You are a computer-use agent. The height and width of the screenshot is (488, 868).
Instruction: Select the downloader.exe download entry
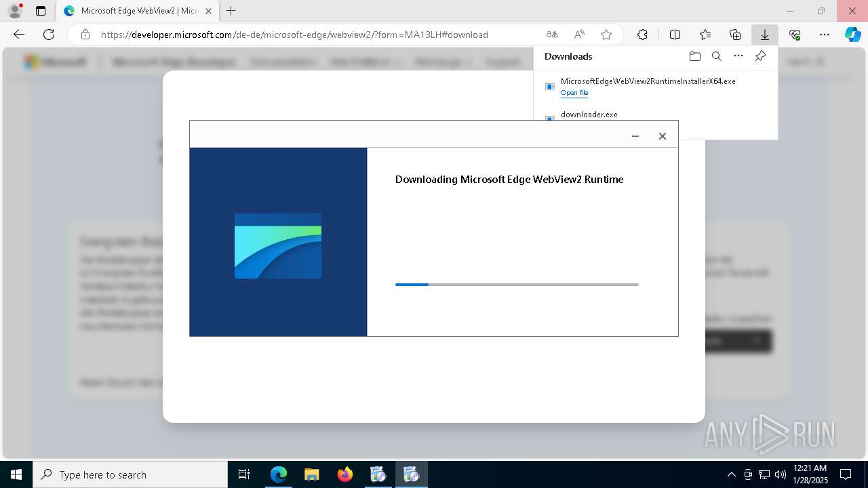point(589,115)
